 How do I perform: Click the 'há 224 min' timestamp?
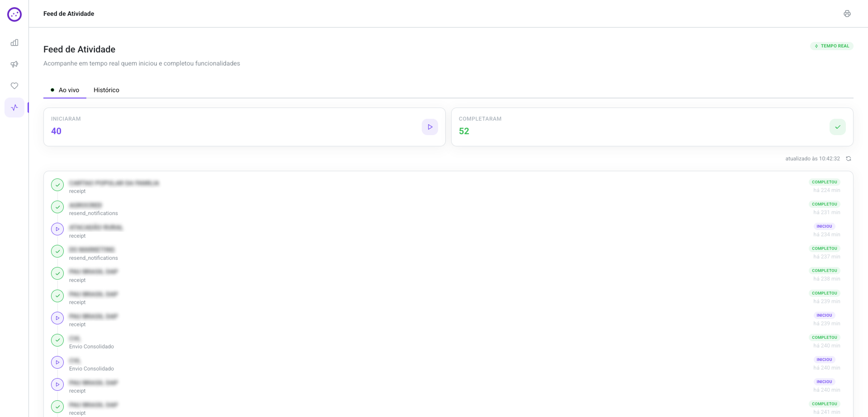coord(827,190)
